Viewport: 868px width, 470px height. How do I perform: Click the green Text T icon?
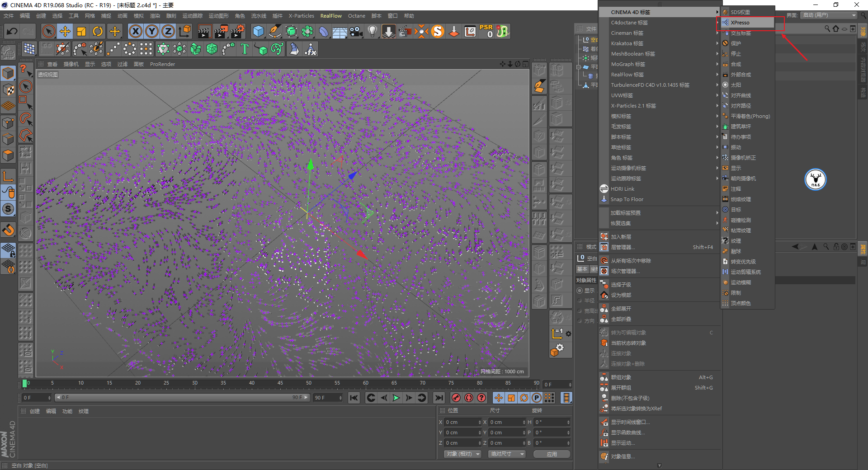(245, 49)
